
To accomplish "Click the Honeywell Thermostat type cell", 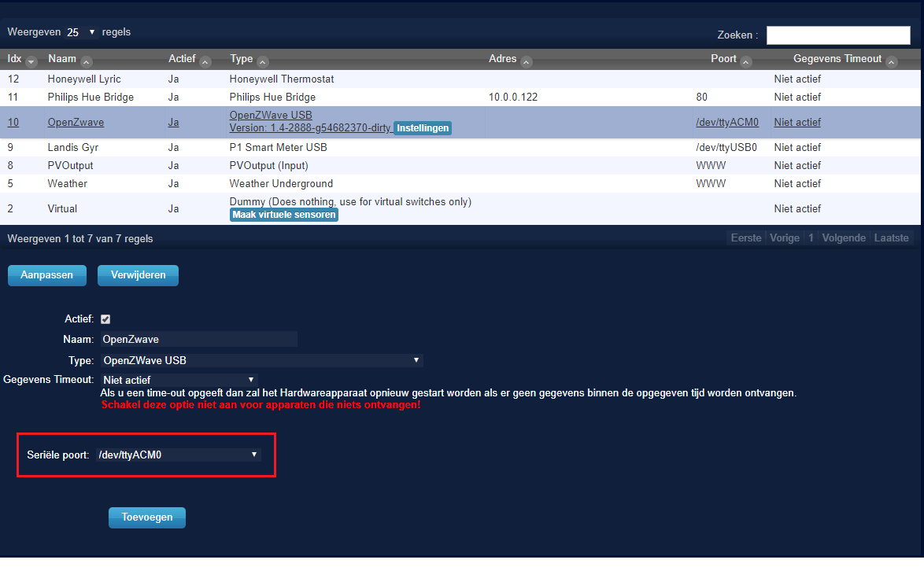I will (x=282, y=79).
